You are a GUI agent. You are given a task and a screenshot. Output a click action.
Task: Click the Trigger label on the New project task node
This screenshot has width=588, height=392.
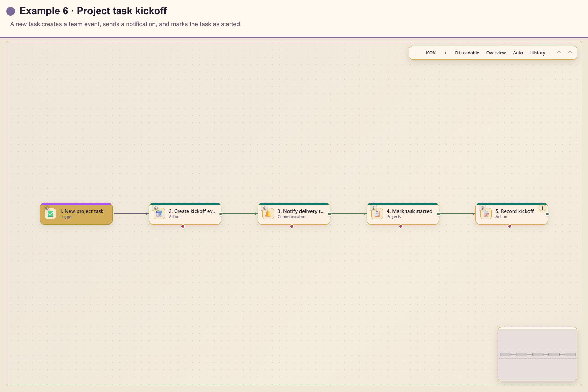[x=66, y=217]
